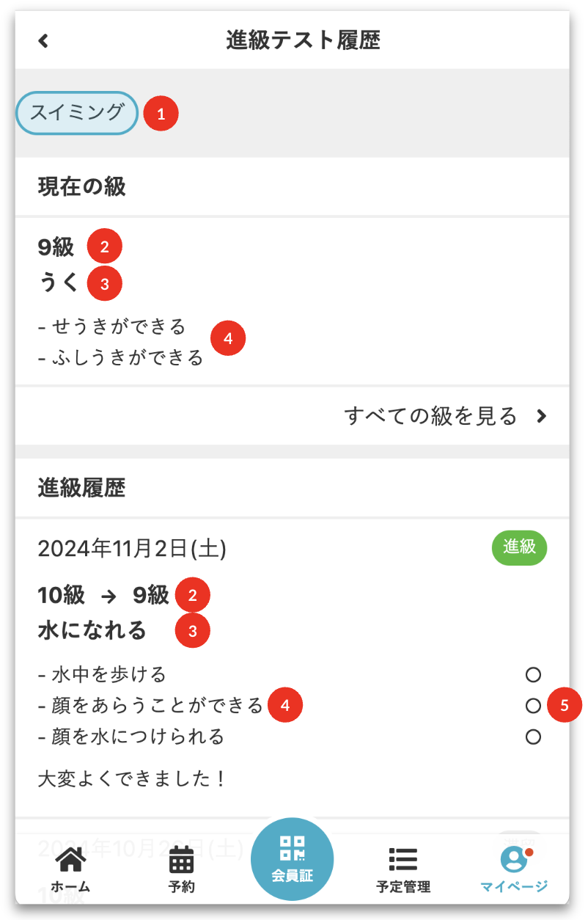
Task: Click the 2024年11月2日(土) history entry date
Action: 132,549
